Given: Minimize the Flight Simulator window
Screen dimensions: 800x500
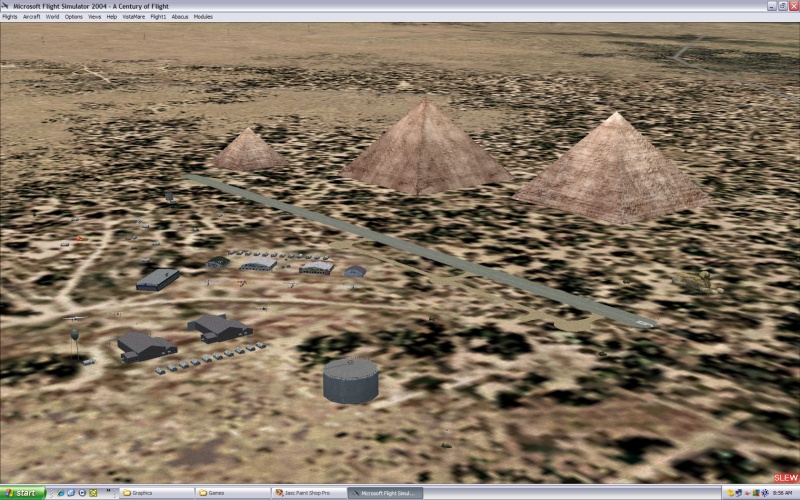Looking at the screenshot, I should [772, 6].
